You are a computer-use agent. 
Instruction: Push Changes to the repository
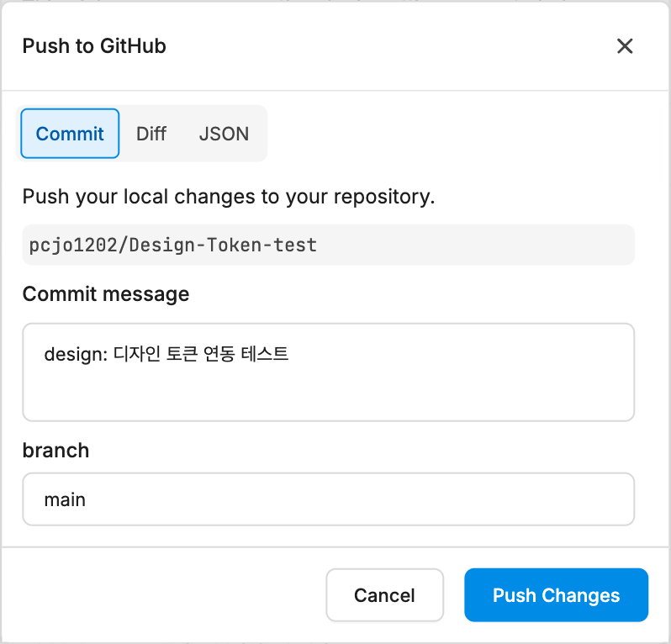click(x=556, y=594)
